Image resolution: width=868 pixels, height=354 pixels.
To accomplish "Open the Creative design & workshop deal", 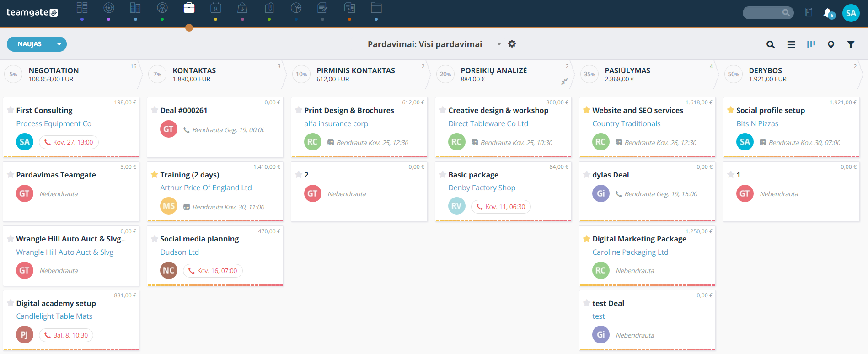I will click(498, 110).
